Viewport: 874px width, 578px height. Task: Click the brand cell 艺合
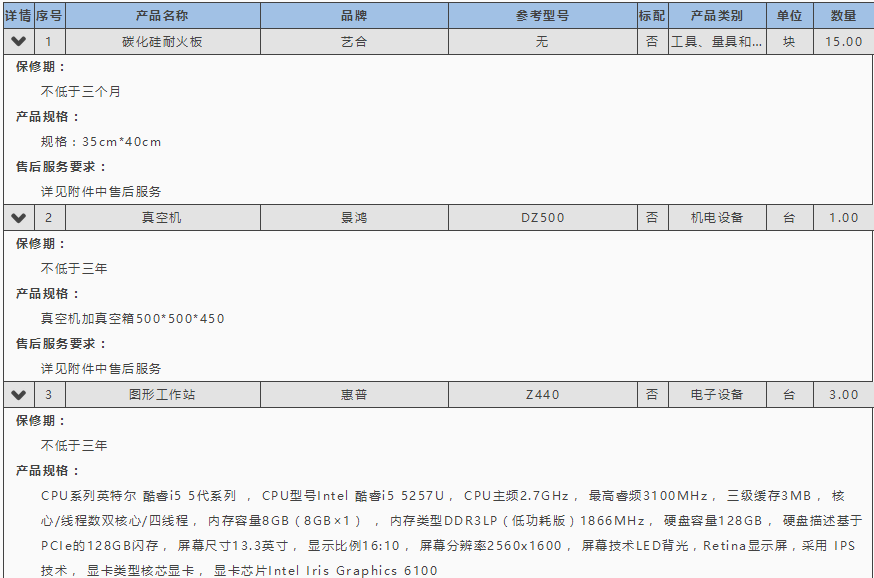click(354, 42)
